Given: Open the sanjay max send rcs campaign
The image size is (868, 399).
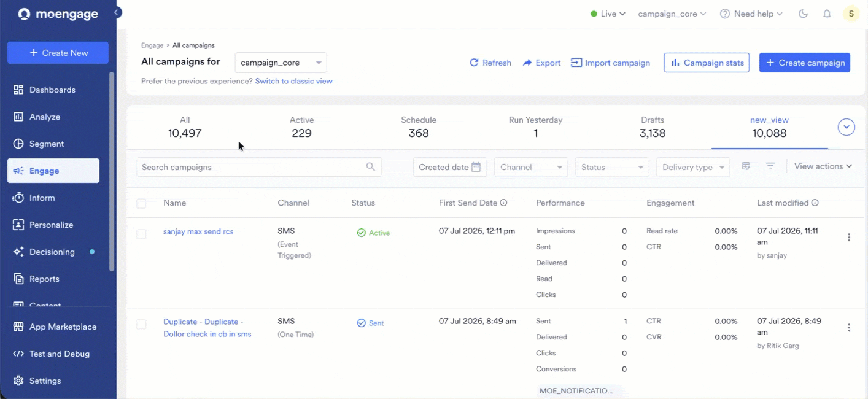Looking at the screenshot, I should click(x=198, y=232).
